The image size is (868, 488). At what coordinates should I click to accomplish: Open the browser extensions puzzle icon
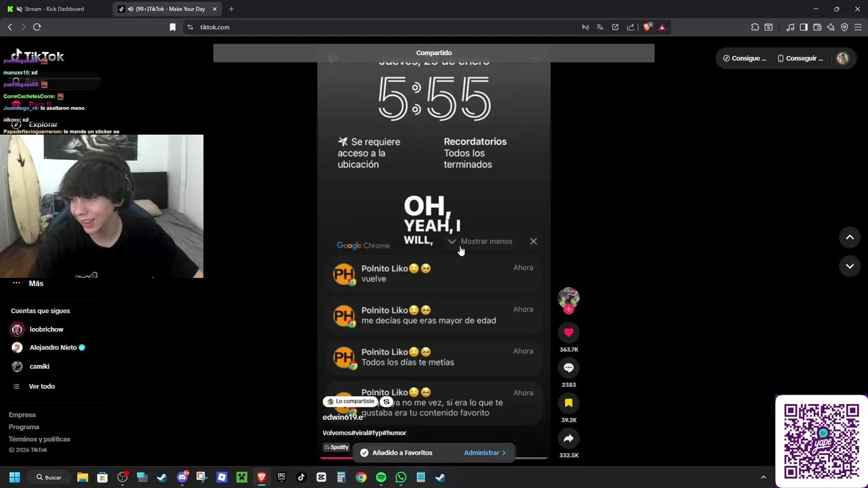coord(755,27)
